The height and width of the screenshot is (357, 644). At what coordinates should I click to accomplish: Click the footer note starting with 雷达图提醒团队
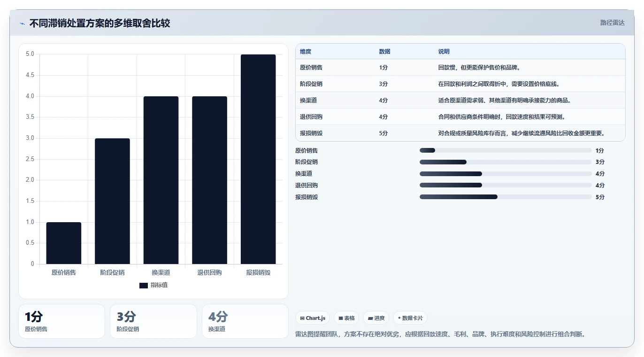coord(441,334)
